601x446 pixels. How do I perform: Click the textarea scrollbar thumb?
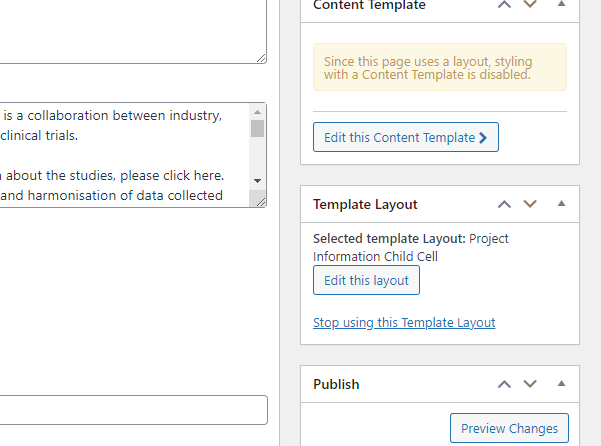(258, 129)
